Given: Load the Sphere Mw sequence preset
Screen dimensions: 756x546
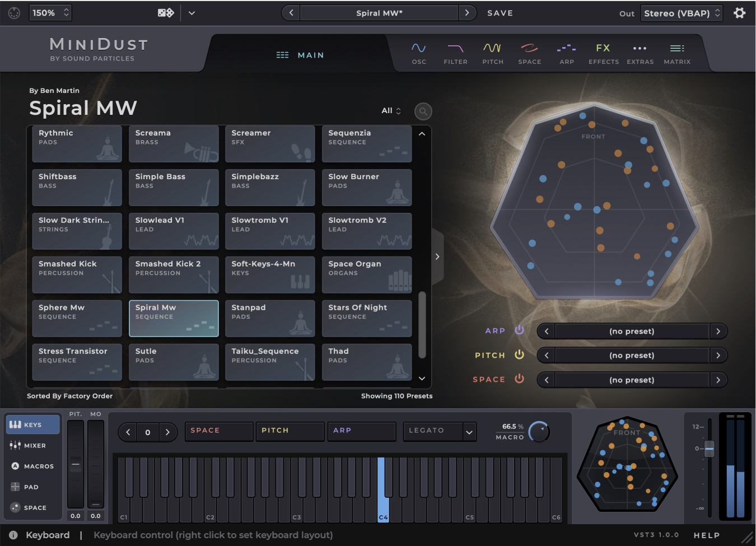Looking at the screenshot, I should click(77, 318).
